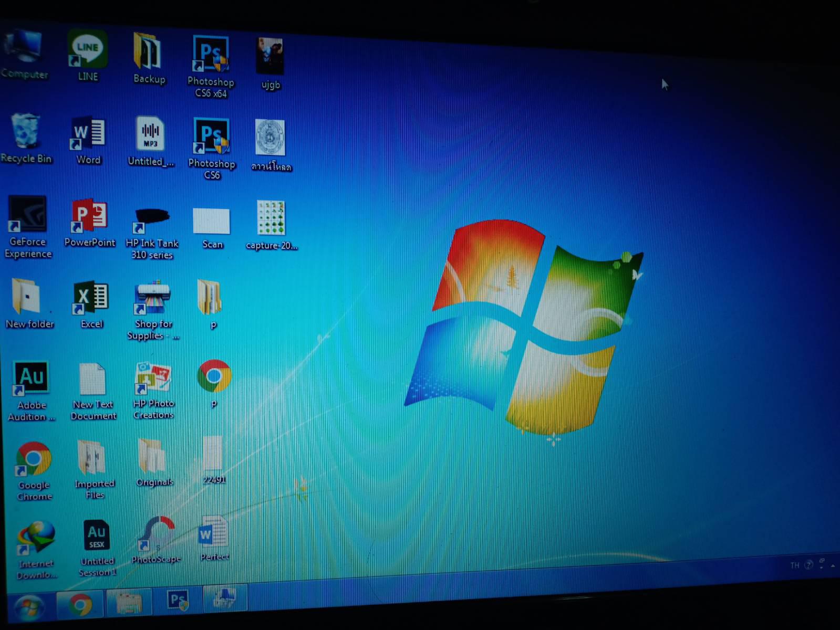Open the Windows Start menu orb

(29, 608)
